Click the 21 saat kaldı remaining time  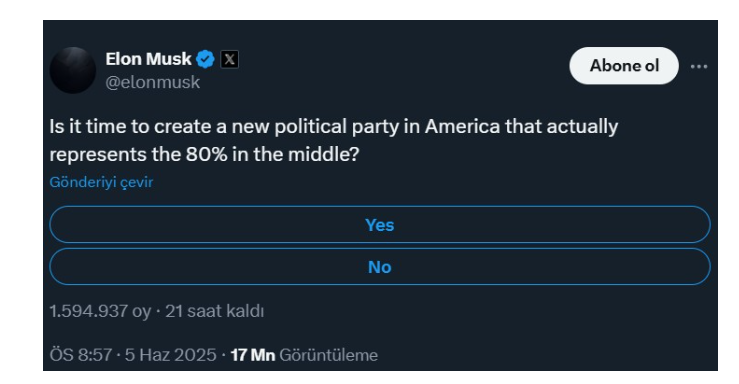[x=214, y=311]
